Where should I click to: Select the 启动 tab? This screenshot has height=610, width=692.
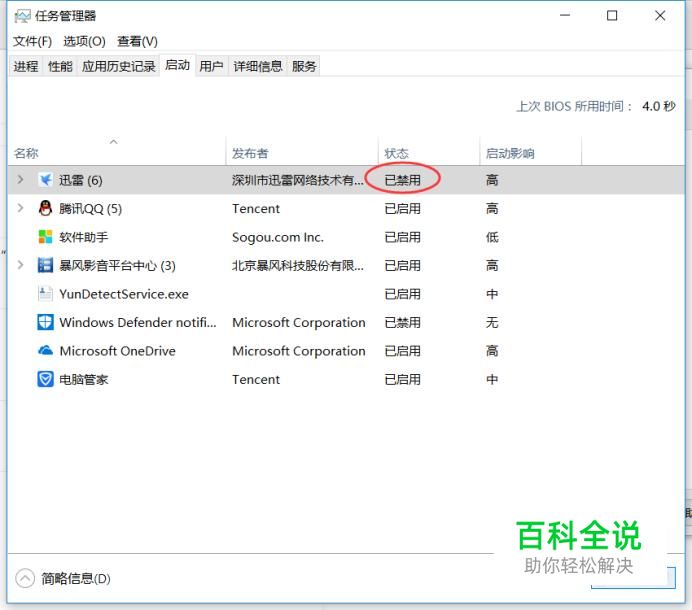[x=177, y=65]
